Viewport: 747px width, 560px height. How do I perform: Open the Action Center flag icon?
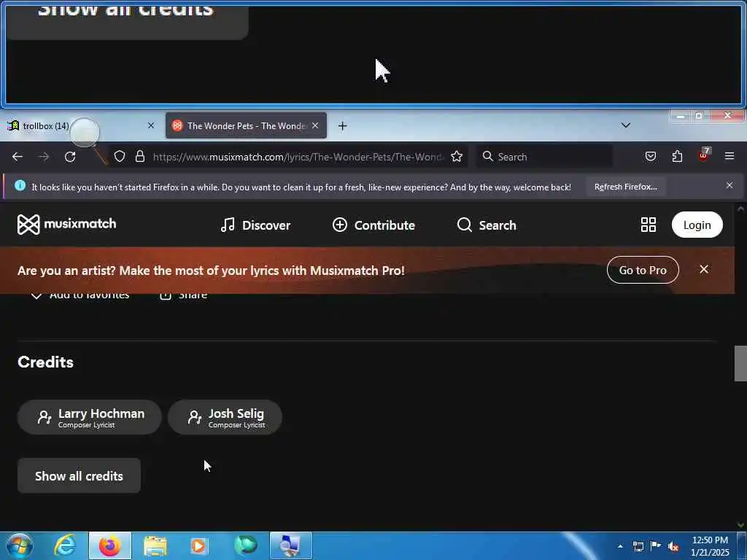[656, 546]
